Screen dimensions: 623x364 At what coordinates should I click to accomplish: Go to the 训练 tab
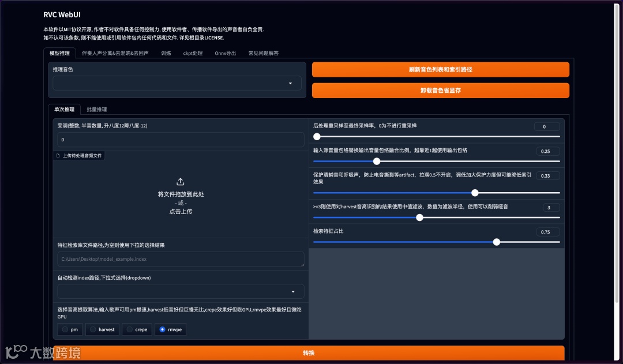(166, 53)
